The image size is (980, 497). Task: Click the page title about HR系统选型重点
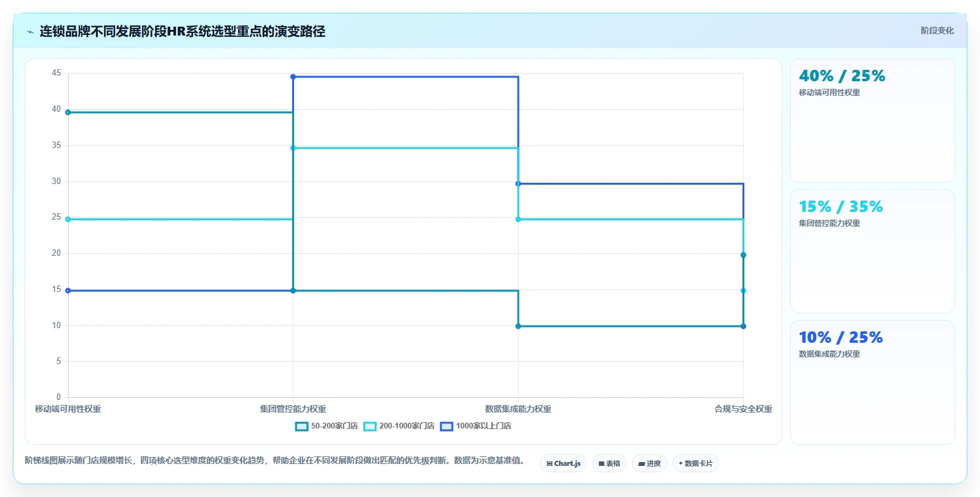[x=182, y=31]
